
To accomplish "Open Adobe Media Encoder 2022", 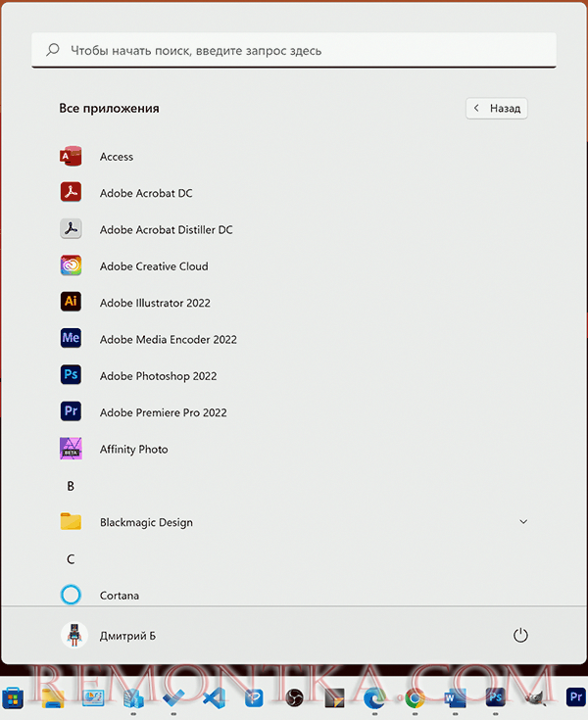I will coord(168,339).
